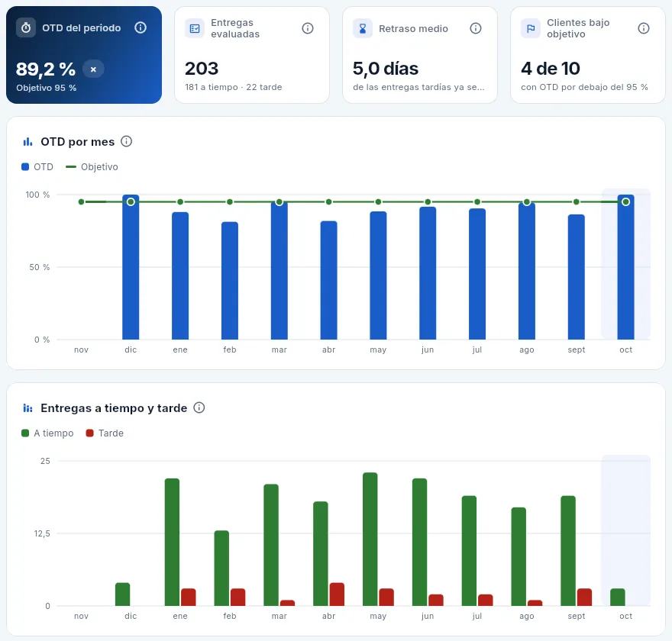The height and width of the screenshot is (641, 672).
Task: Click the green A tiempo bar for may
Action: (x=370, y=539)
